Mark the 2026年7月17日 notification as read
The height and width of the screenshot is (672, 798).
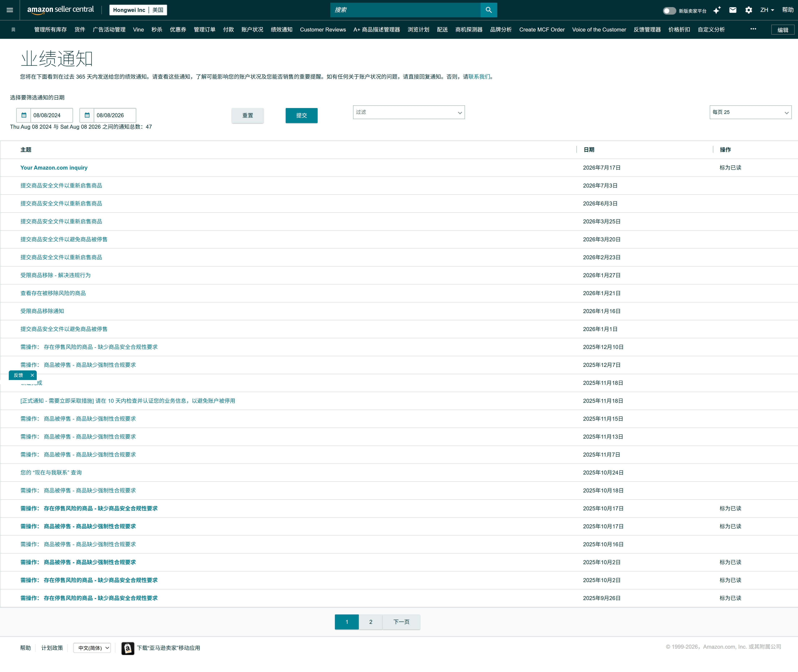click(730, 168)
